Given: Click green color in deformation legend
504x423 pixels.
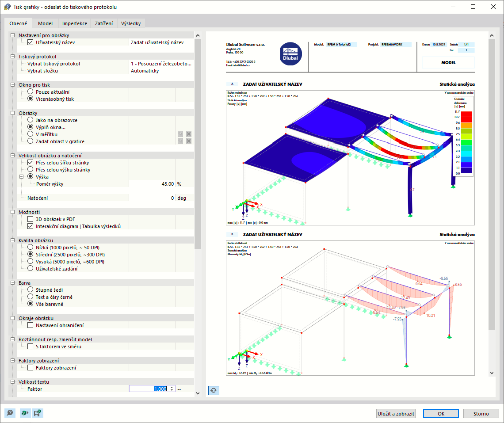Looking at the screenshot, I should coord(466,142).
